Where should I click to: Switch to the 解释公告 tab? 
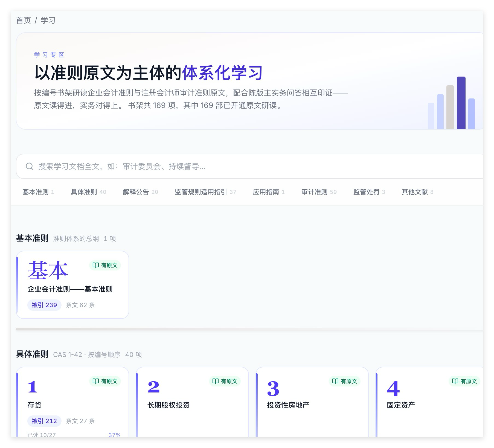(140, 192)
